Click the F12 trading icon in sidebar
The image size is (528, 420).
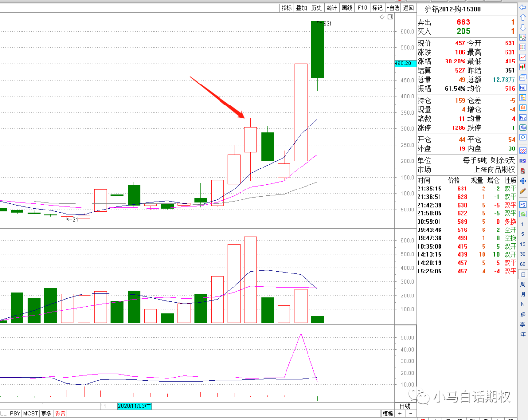click(523, 118)
